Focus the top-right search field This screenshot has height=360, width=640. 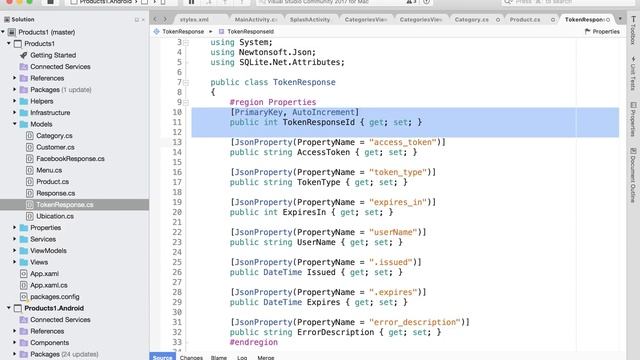pyautogui.click(x=567, y=2)
